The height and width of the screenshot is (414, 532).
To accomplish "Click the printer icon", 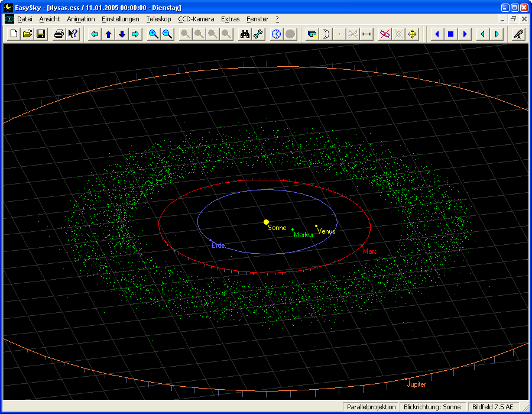I will [x=59, y=34].
